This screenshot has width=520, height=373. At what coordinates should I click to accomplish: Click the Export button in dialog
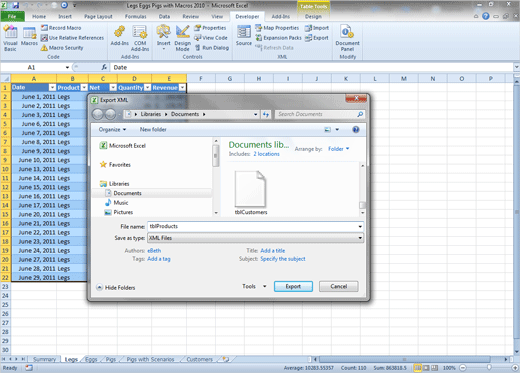pos(293,286)
